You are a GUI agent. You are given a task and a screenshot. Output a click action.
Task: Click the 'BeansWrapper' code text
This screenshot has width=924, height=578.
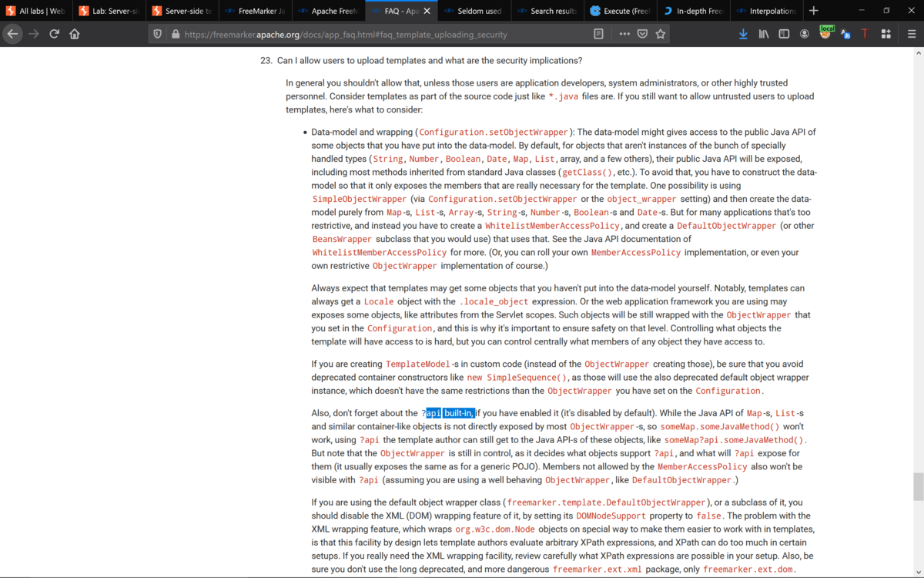(x=342, y=239)
